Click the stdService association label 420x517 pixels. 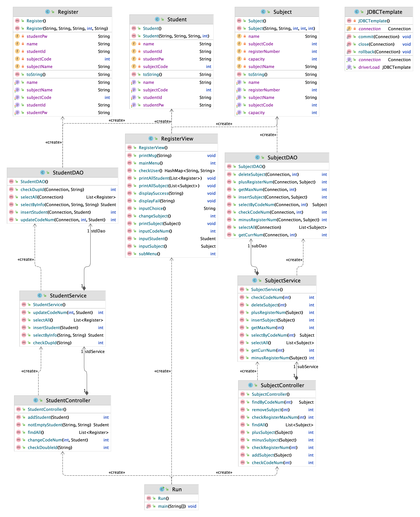click(95, 351)
